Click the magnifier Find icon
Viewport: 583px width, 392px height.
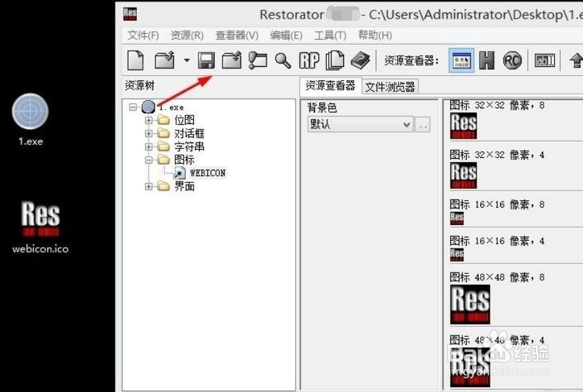click(x=283, y=60)
